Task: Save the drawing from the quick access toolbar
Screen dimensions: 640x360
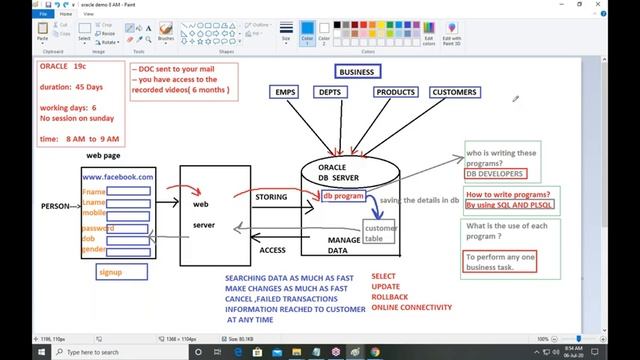Action: point(48,4)
